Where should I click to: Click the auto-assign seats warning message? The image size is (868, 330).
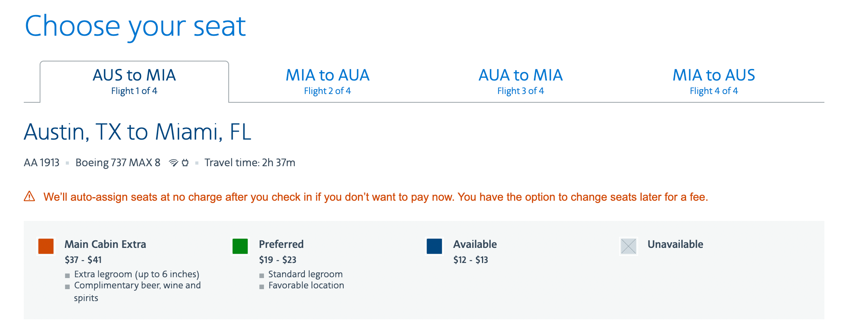[x=375, y=197]
